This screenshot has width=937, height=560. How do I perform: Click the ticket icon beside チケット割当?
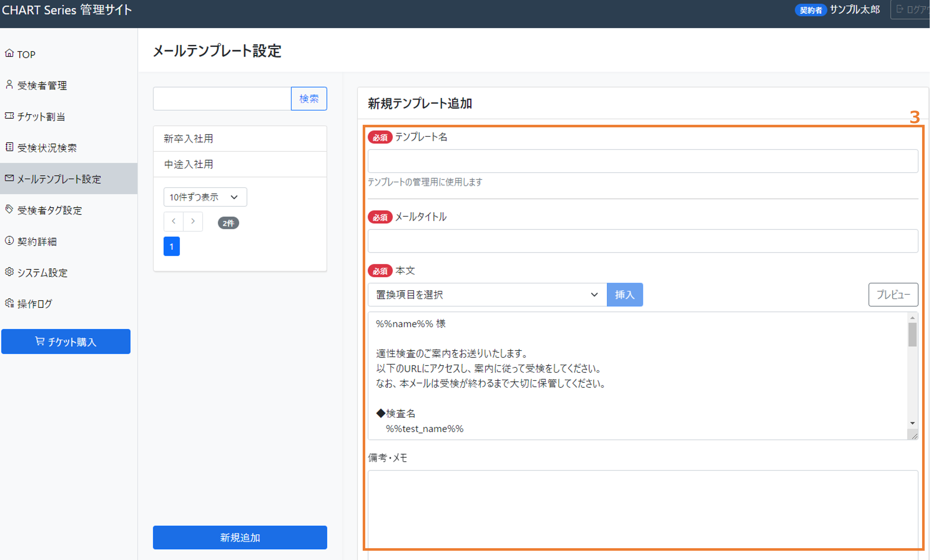9,116
